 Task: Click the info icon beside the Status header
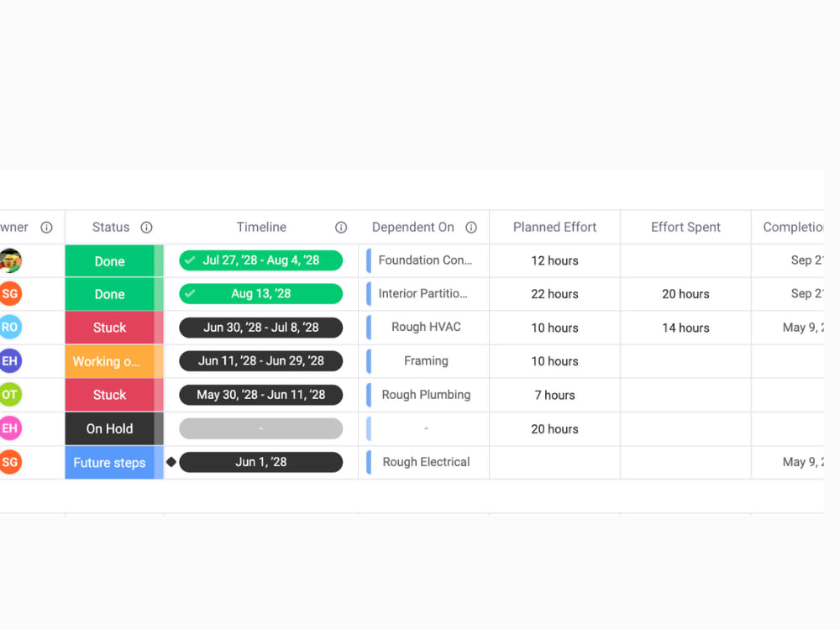(146, 227)
